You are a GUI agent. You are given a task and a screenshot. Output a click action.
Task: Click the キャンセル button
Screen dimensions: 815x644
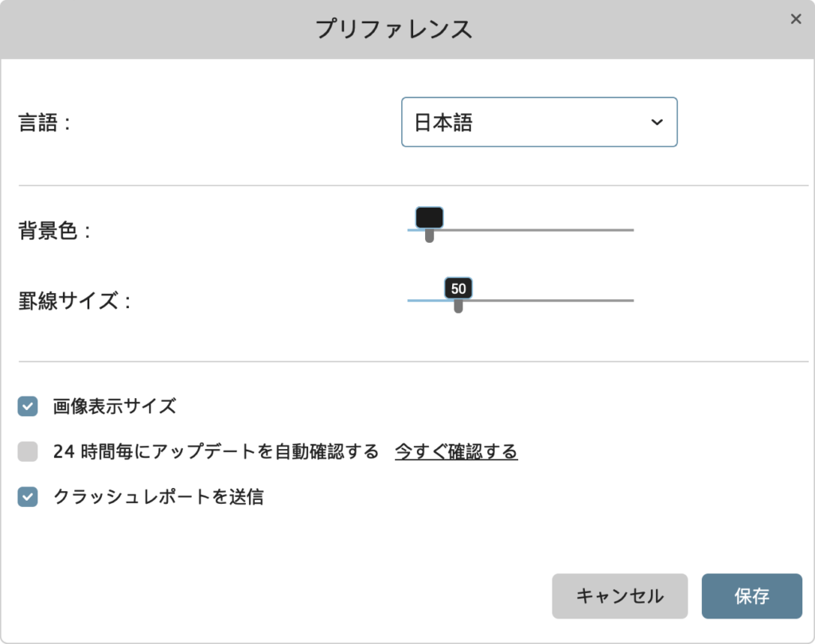coord(619,596)
